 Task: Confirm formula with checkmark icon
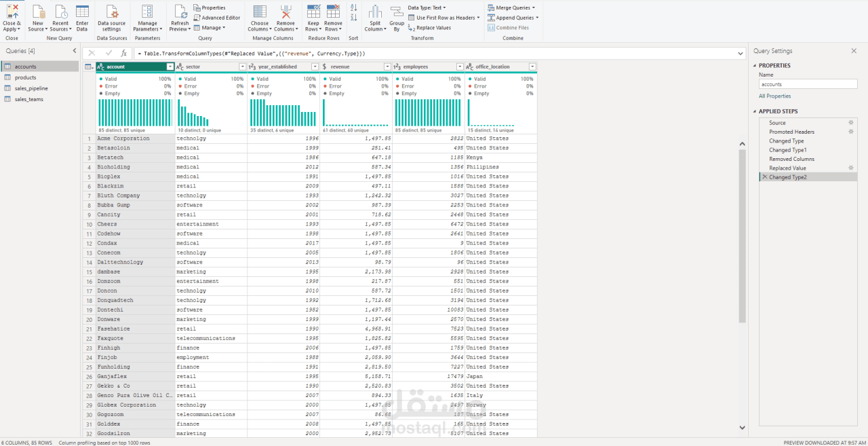[109, 53]
